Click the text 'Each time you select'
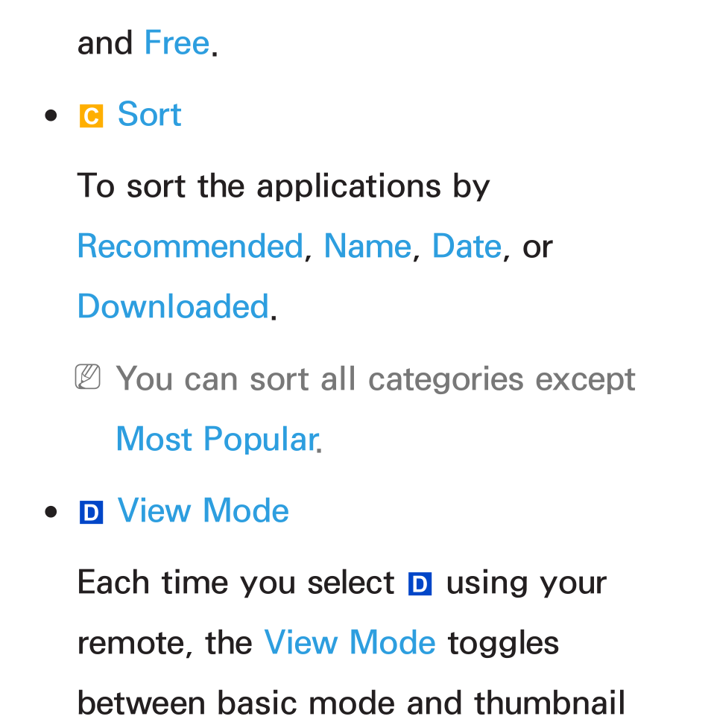Image resolution: width=711 pixels, height=728 pixels. [x=236, y=583]
